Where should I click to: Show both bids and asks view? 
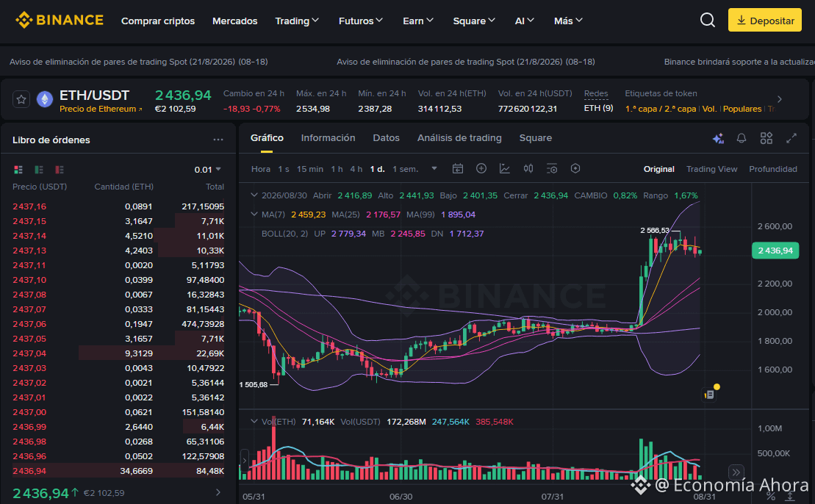click(x=18, y=170)
